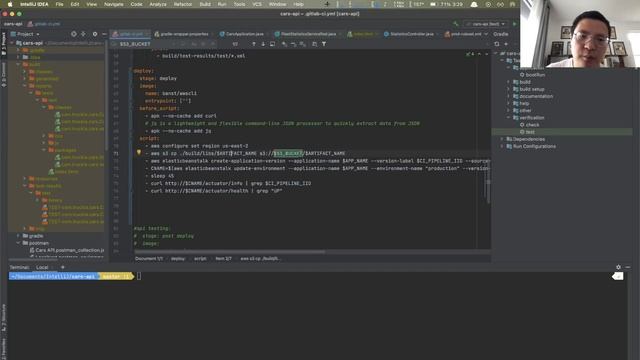The height and width of the screenshot is (360, 640).
Task: Click the Project vertical sidebar tab
Action: point(4,44)
